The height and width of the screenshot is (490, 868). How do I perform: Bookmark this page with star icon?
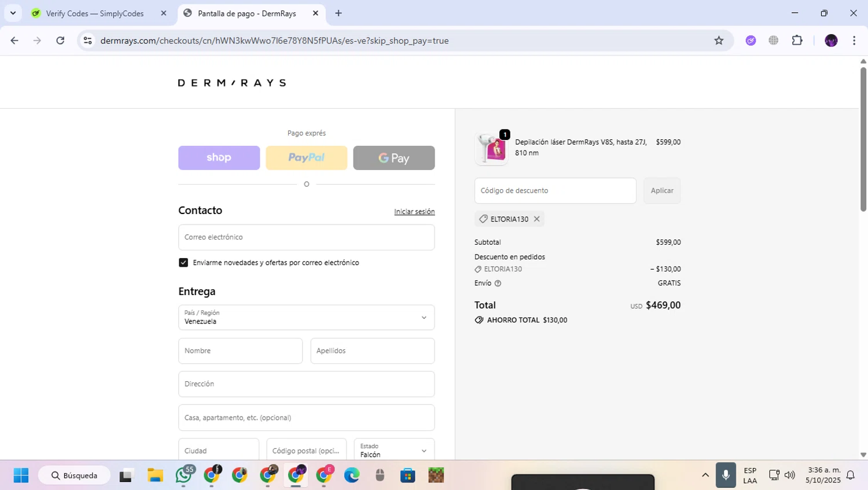coord(719,40)
